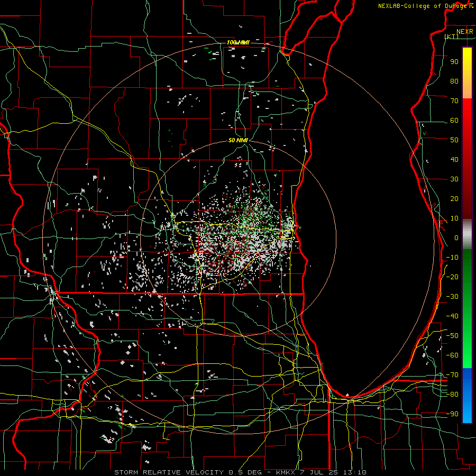Click the NEXR label above the color bar
The height and width of the screenshot is (476, 476).
[464, 32]
